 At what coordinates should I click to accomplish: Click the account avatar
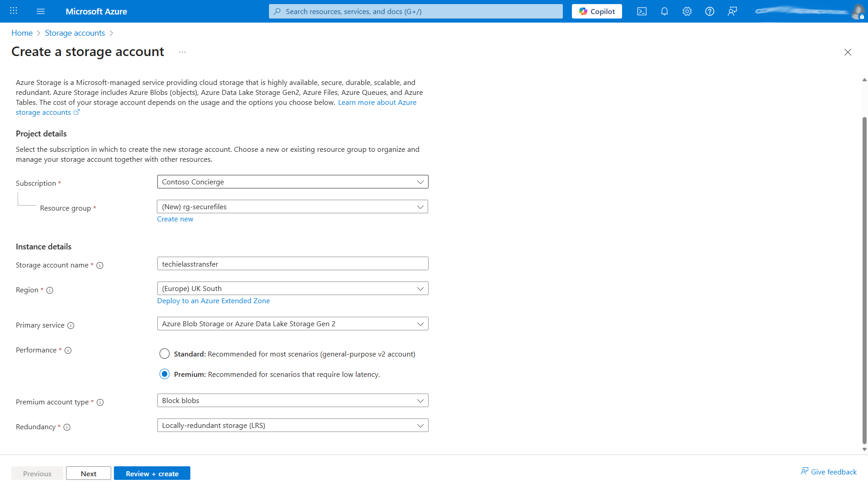click(x=858, y=12)
